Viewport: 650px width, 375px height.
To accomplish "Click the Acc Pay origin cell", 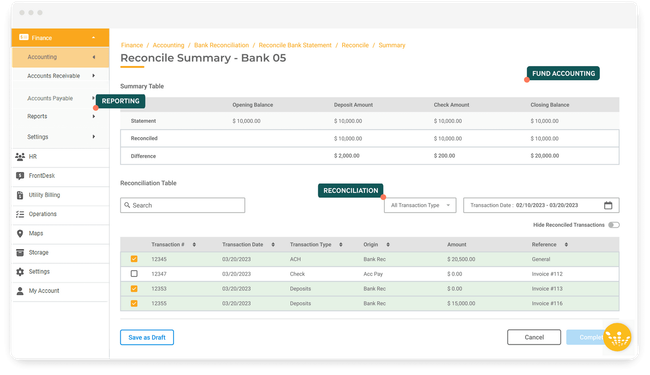I will click(x=373, y=274).
